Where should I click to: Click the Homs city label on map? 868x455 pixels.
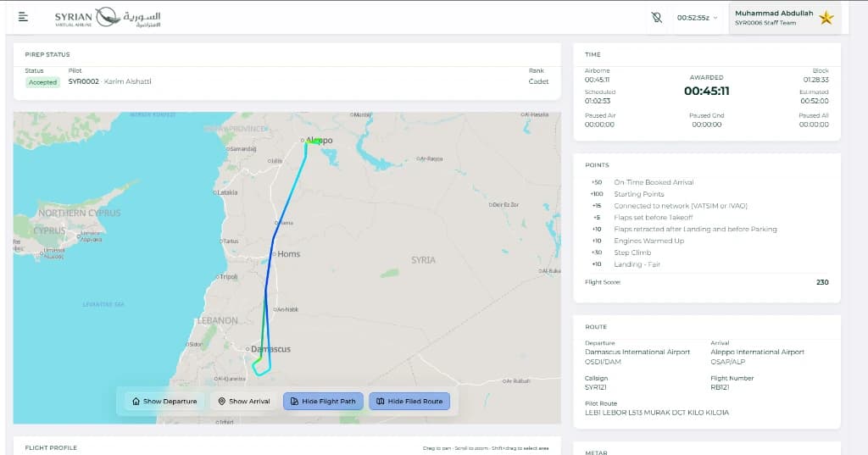288,254
